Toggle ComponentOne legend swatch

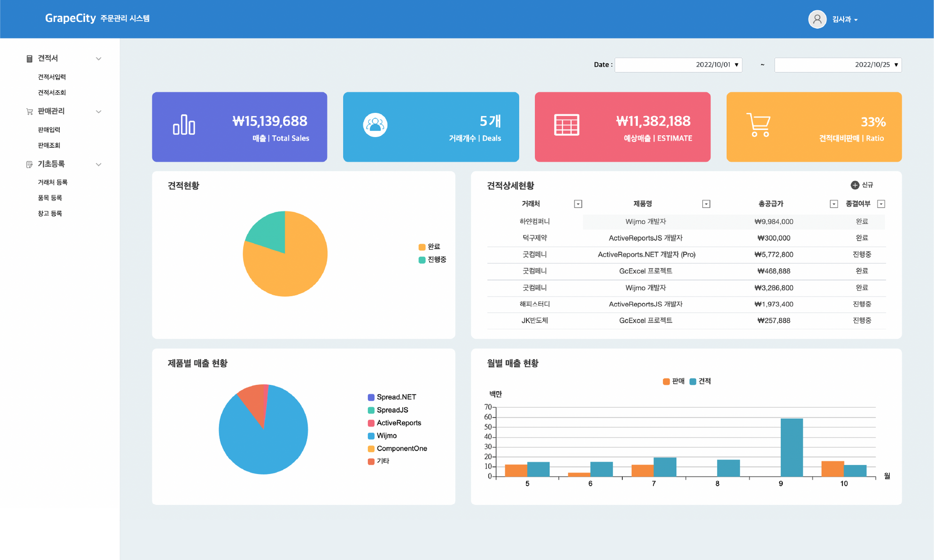pyautogui.click(x=371, y=449)
